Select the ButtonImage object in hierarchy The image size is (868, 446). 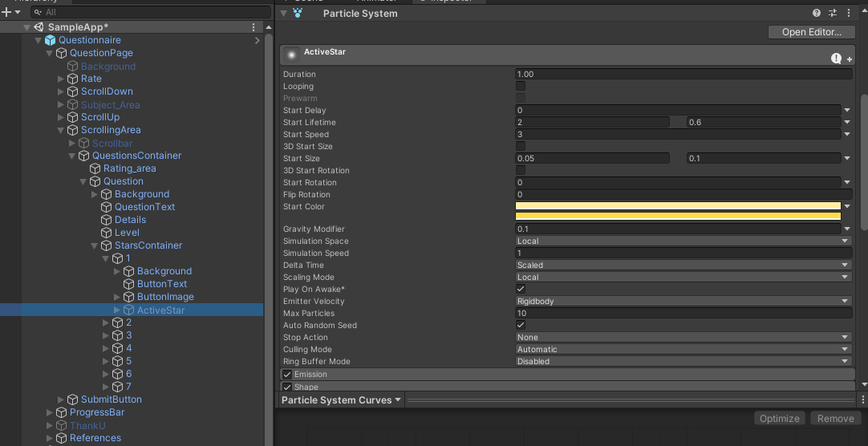165,297
